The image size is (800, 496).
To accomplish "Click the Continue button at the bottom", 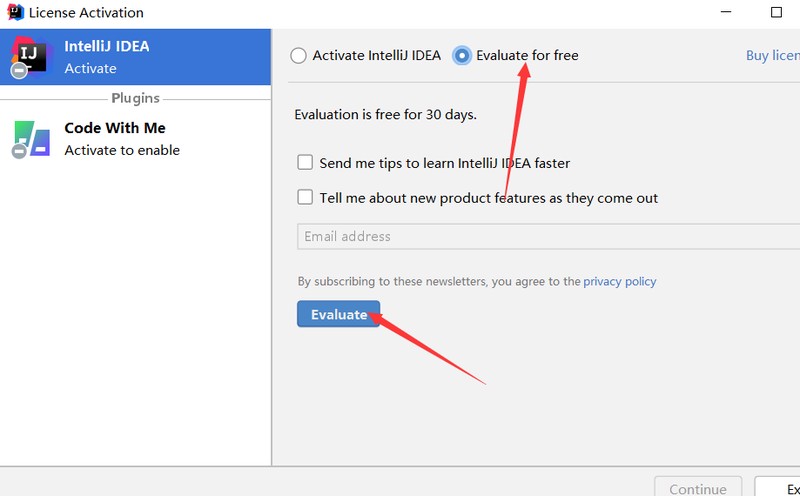I will click(x=698, y=487).
